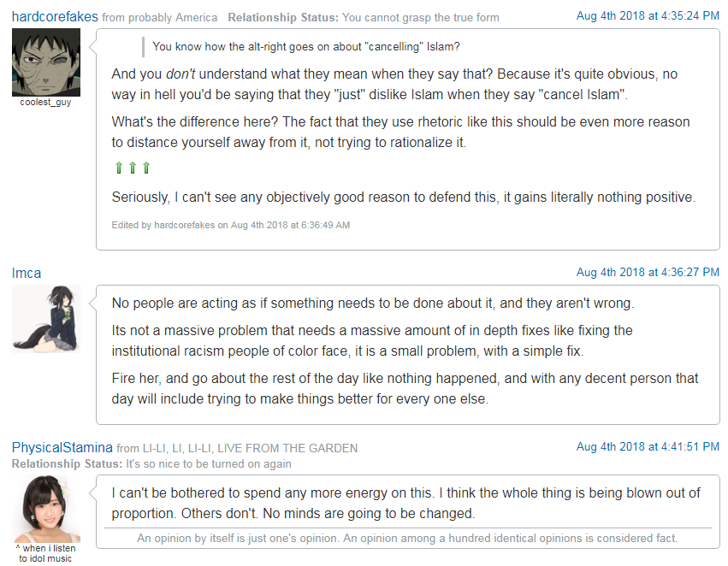Click the 'coolest_guy' avatar caption
728x566 pixels.
[45, 102]
